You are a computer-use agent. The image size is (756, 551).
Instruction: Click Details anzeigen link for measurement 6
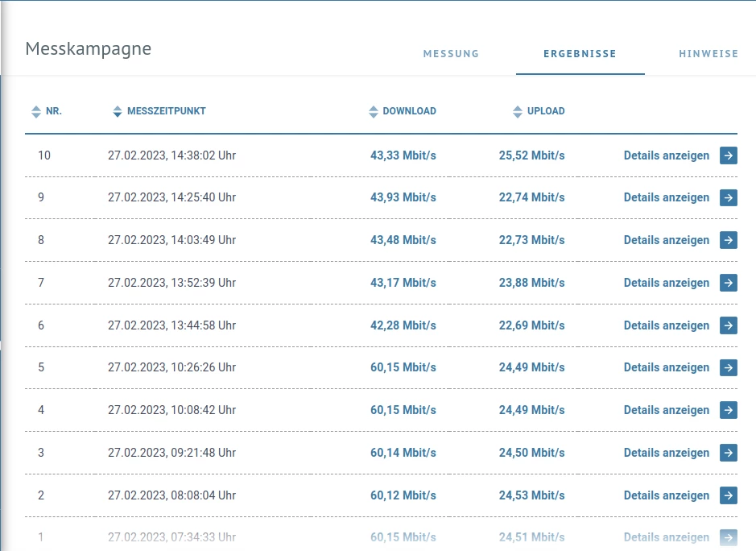(667, 325)
